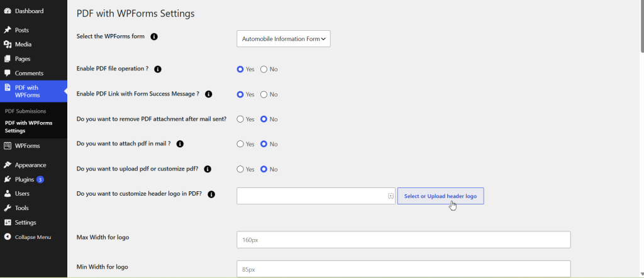Click Select or Upload header logo button
Image resolution: width=644 pixels, height=278 pixels.
440,196
